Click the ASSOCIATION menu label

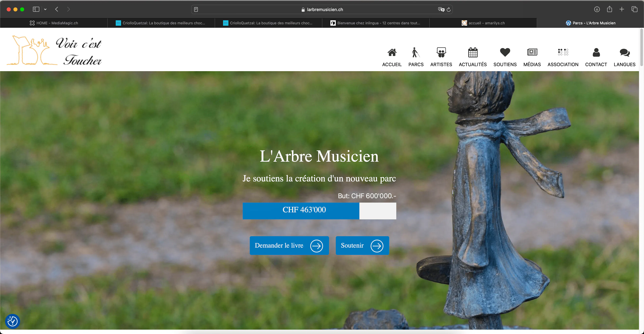[x=563, y=64]
